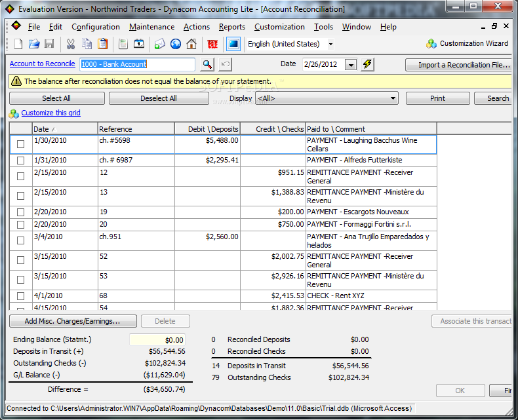Click the Copy icon in toolbar
The height and width of the screenshot is (420, 518).
[x=87, y=44]
